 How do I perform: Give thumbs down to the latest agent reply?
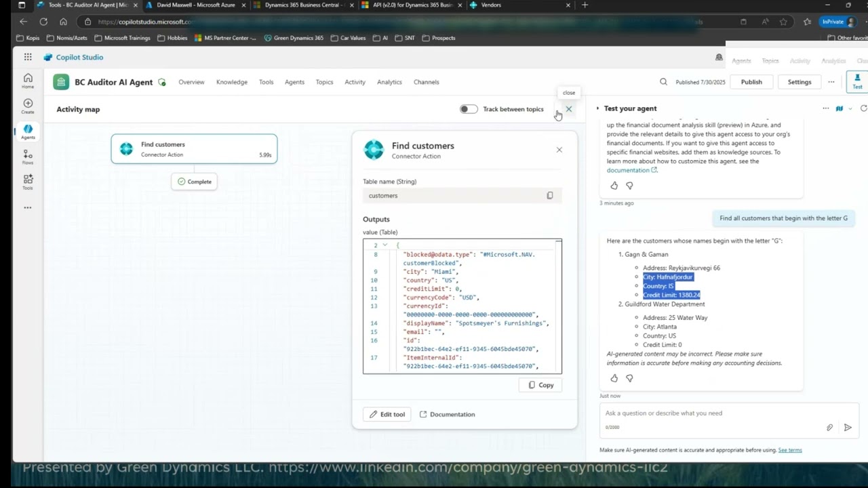[x=629, y=378]
